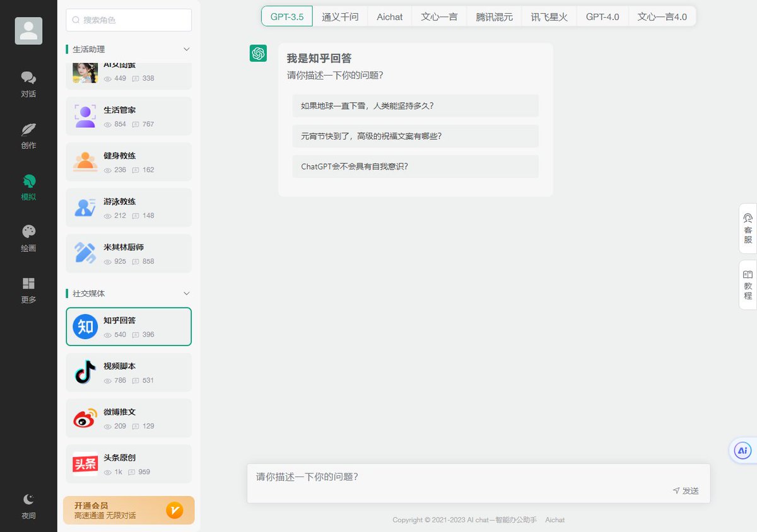The height and width of the screenshot is (532, 757).
Task: Ask suggested question about ChatGPT自我意识
Action: (415, 166)
